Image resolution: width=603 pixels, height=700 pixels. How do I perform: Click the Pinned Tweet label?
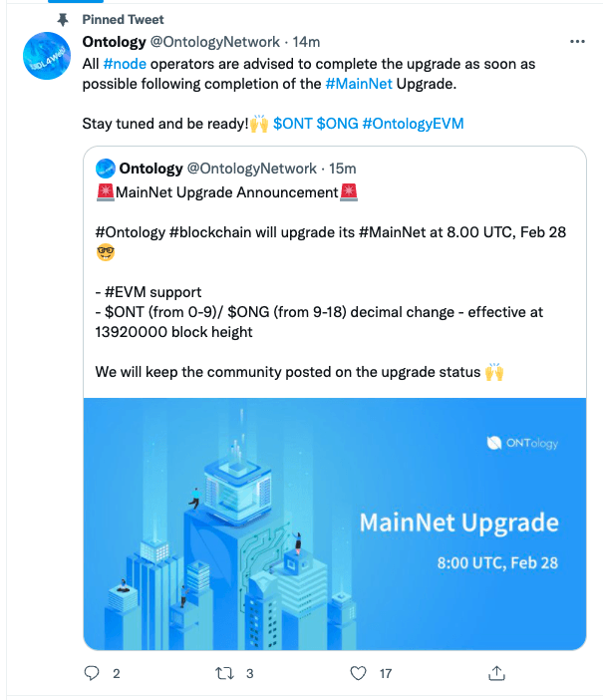[124, 20]
